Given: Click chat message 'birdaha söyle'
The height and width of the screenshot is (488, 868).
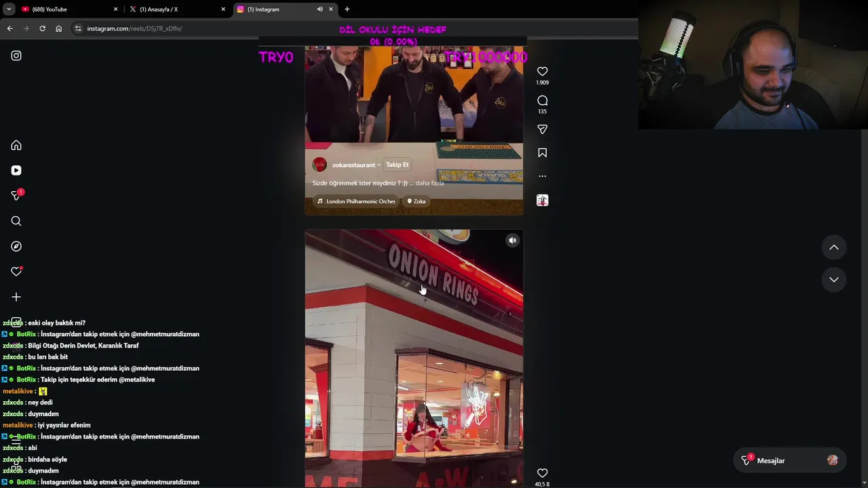Looking at the screenshot, I should (47, 460).
